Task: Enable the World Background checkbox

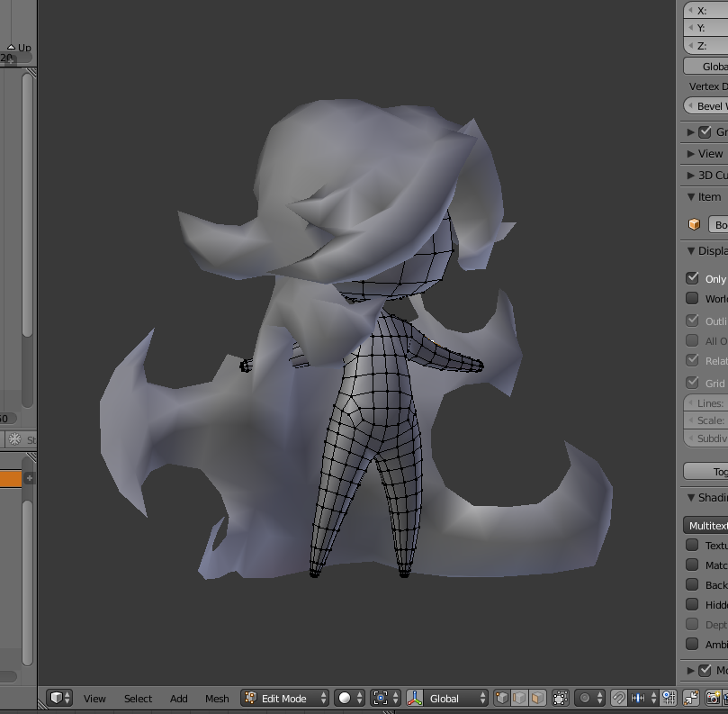Action: tap(692, 298)
